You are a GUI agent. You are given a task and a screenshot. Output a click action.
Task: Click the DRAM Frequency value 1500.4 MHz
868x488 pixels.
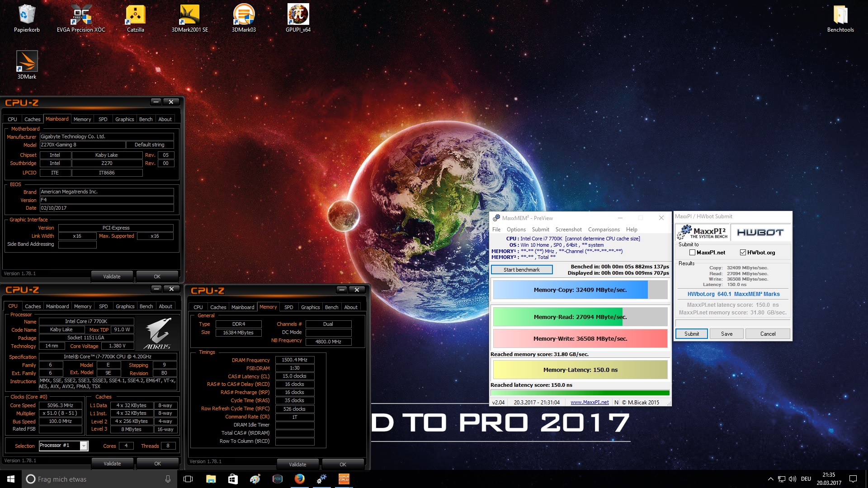coord(294,360)
